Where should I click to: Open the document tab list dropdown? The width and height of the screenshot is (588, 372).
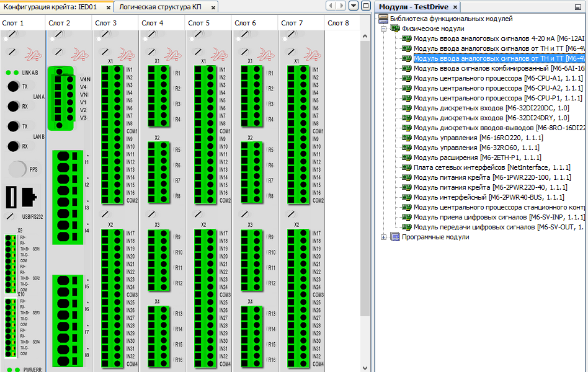353,6
